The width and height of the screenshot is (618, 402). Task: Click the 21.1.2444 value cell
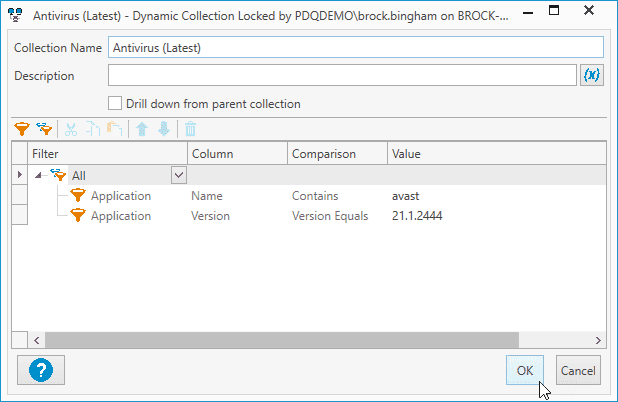(417, 216)
